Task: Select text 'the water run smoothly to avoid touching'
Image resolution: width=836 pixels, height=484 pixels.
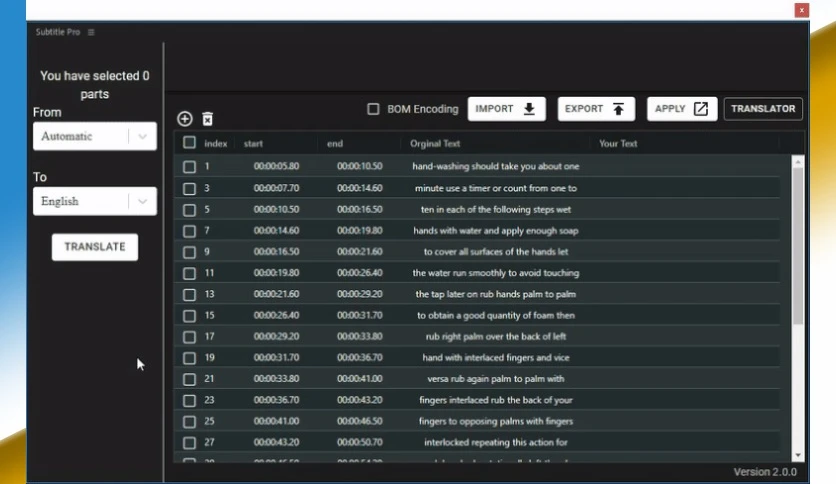Action: [496, 273]
